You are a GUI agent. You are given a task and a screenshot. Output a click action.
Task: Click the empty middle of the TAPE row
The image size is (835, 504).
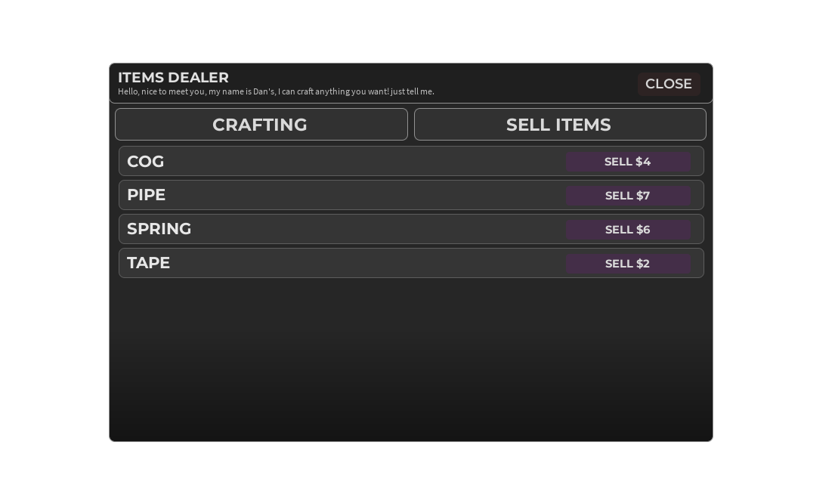pyautogui.click(x=367, y=264)
